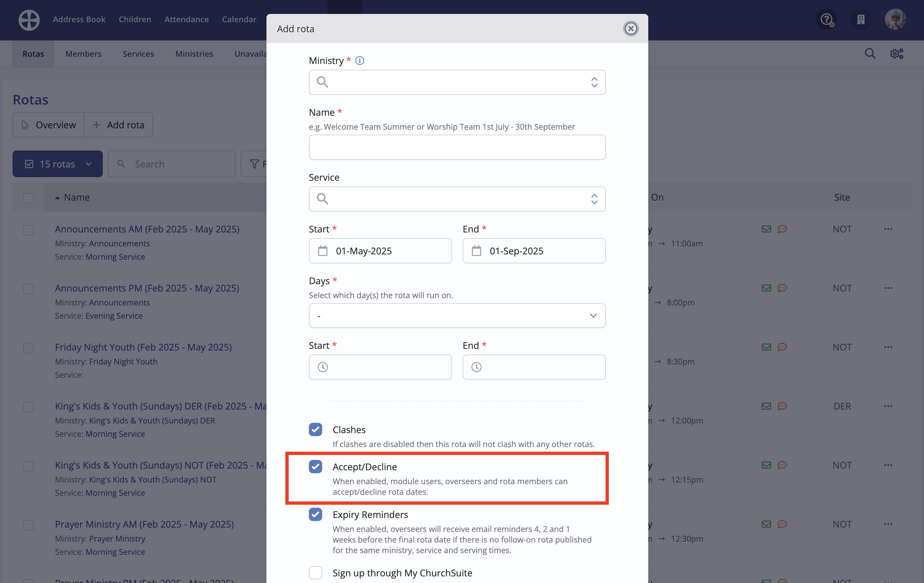This screenshot has height=583, width=924.
Task: Click SMS icon for Friday Night Youth rota
Action: pyautogui.click(x=782, y=347)
